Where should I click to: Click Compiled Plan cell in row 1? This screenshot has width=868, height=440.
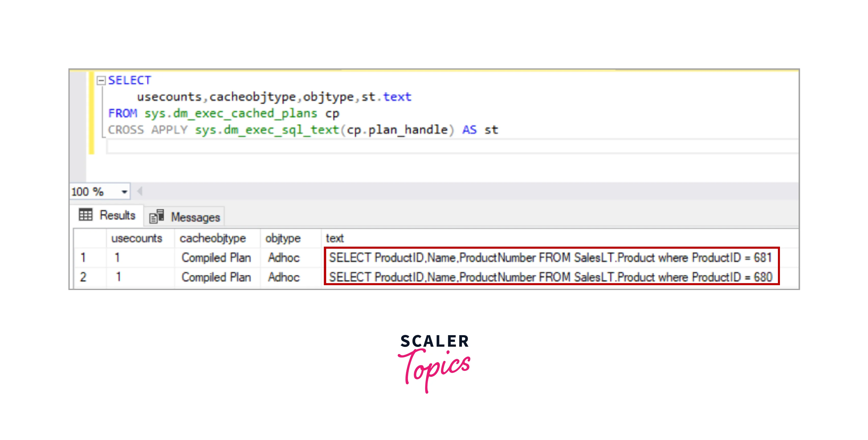[x=216, y=258]
